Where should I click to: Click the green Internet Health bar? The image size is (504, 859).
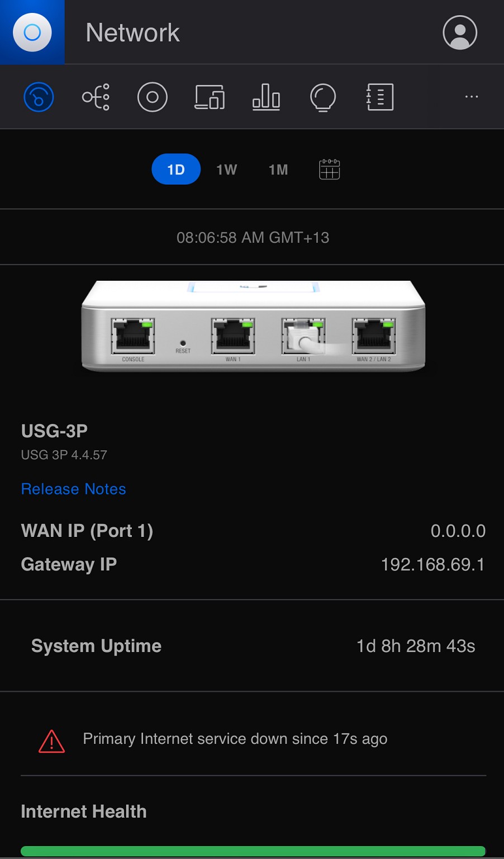(x=253, y=851)
